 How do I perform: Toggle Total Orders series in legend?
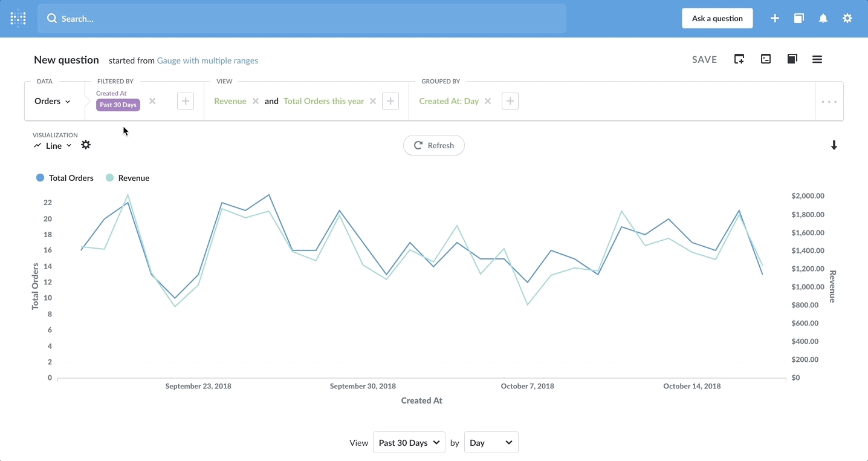click(65, 178)
